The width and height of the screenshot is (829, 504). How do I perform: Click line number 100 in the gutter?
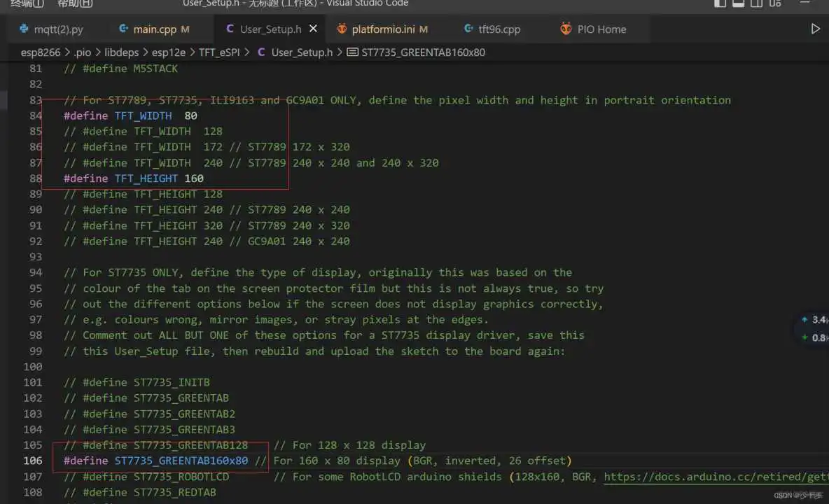pyautogui.click(x=32, y=367)
